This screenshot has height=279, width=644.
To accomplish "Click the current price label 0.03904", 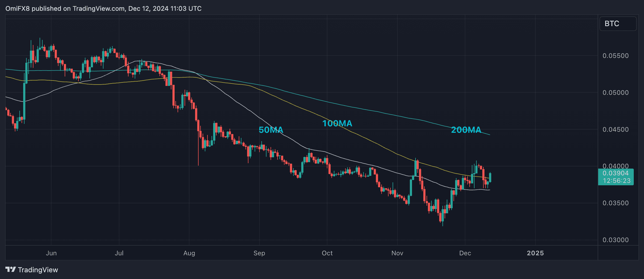I will click(x=615, y=173).
